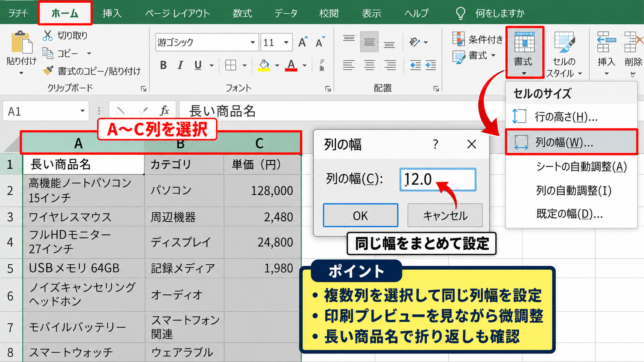This screenshot has height=362, width=644.
Task: Click OK in the column width dialog
Action: (x=361, y=215)
